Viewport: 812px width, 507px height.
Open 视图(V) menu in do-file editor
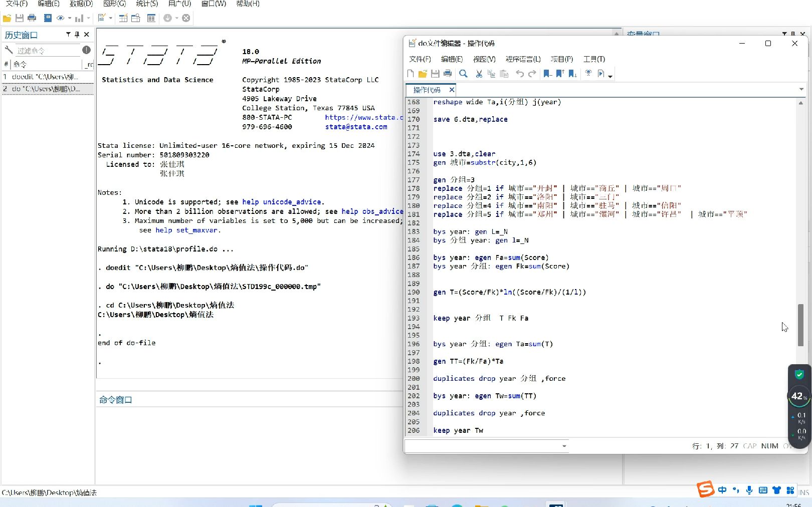coord(484,59)
